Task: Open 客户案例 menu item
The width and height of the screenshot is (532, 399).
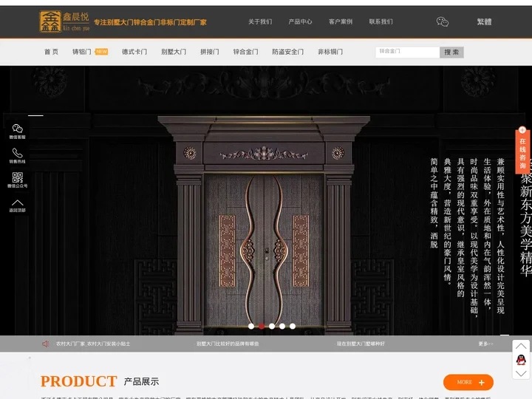Action: [341, 21]
